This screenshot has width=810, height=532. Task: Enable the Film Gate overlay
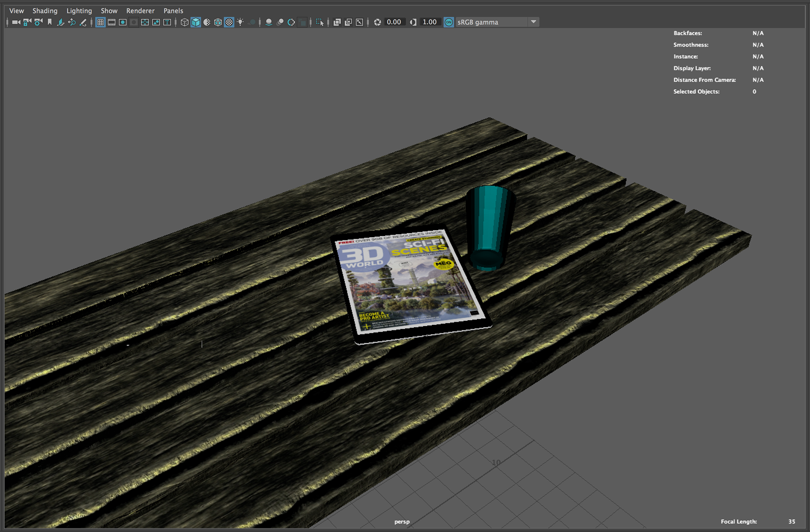click(x=111, y=22)
